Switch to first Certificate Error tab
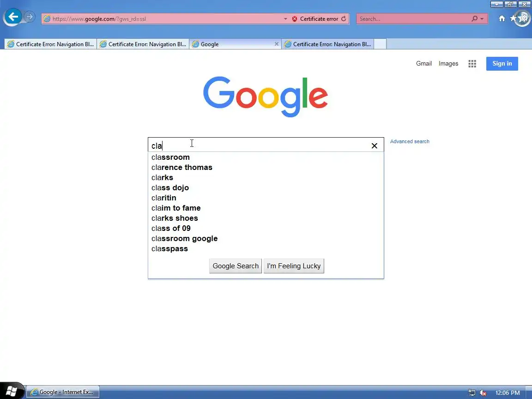Viewport: 532px width, 399px height. pyautogui.click(x=50, y=44)
